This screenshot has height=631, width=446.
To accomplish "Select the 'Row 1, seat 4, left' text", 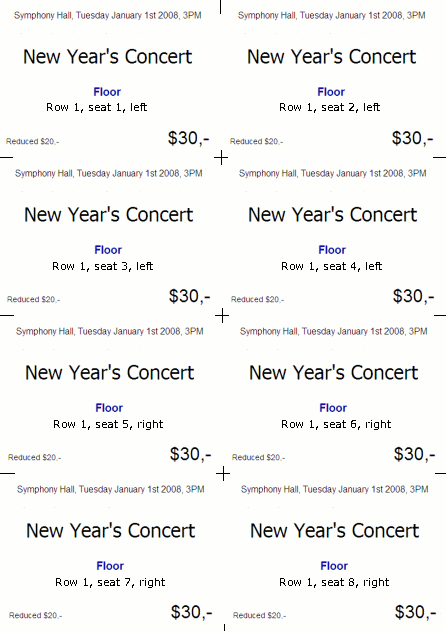I will pos(332,266).
